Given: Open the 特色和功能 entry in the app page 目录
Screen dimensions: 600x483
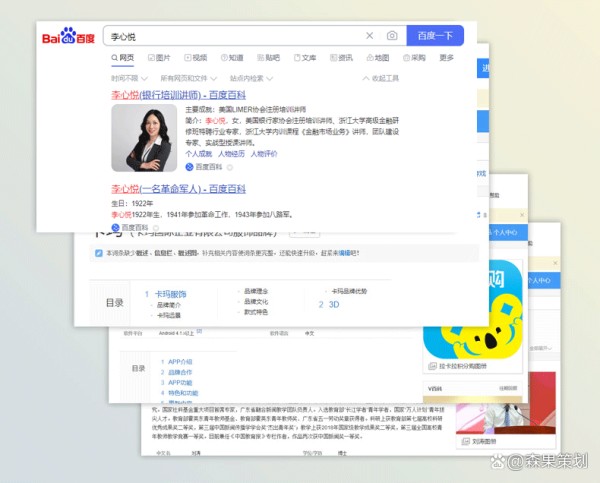Looking at the screenshot, I should pyautogui.click(x=183, y=393).
